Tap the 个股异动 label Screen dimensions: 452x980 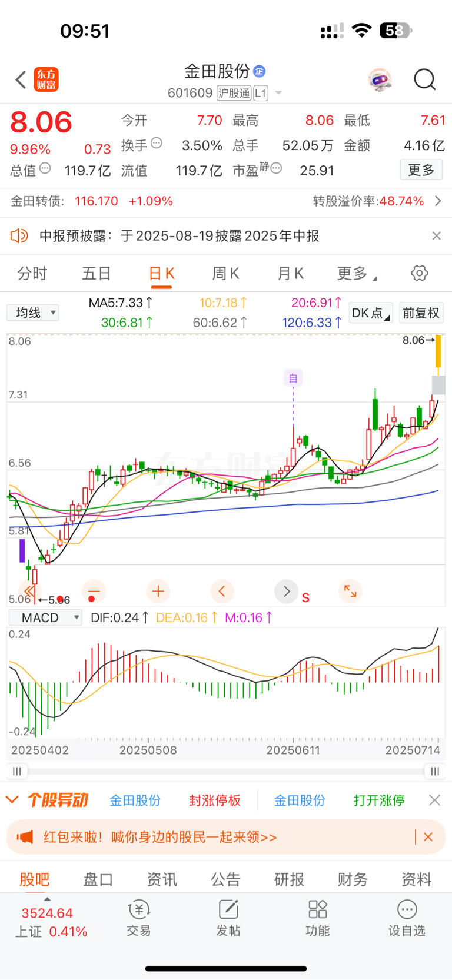coord(58,800)
